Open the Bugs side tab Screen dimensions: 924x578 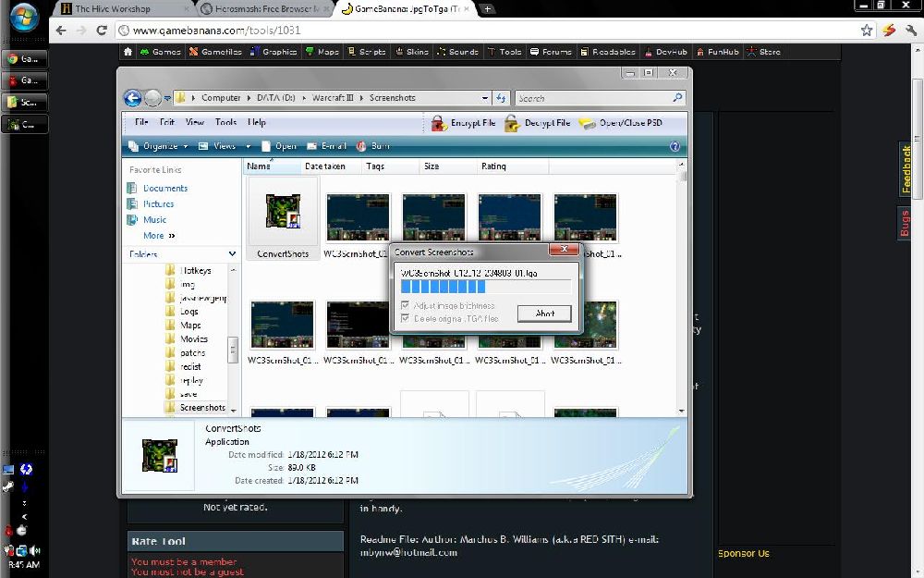point(905,224)
